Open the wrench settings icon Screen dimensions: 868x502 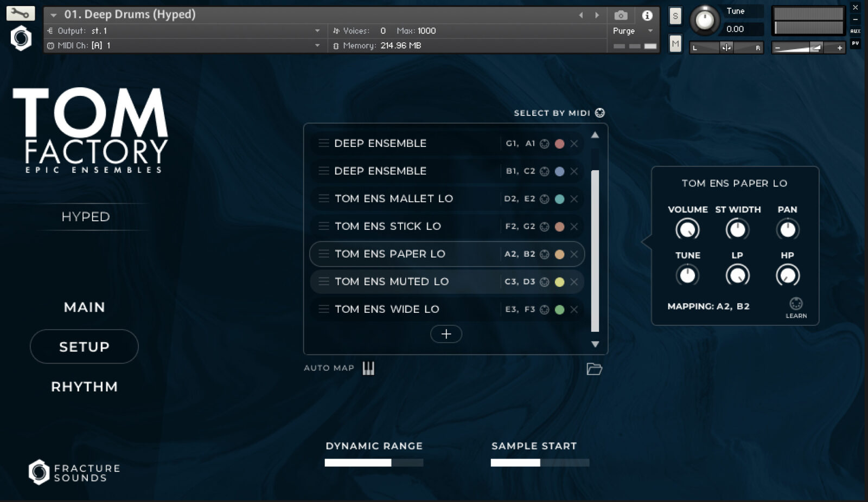click(20, 13)
